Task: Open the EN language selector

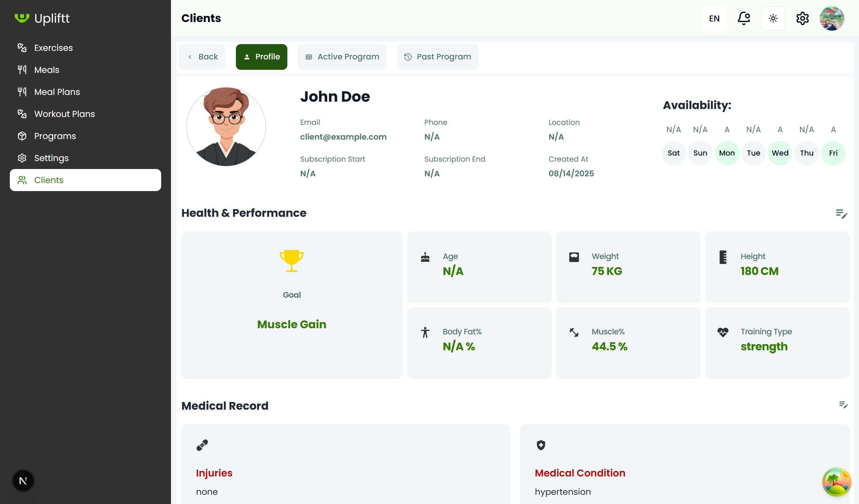Action: click(714, 18)
